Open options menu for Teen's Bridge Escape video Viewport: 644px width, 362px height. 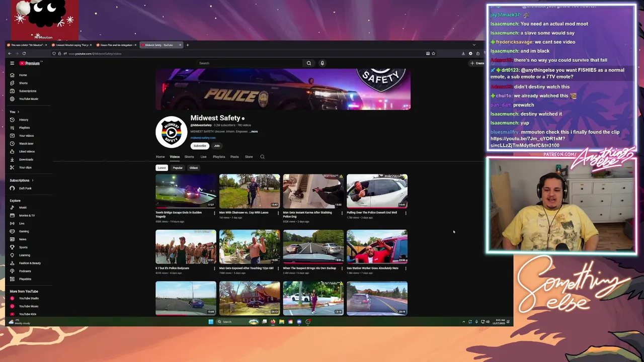click(214, 213)
